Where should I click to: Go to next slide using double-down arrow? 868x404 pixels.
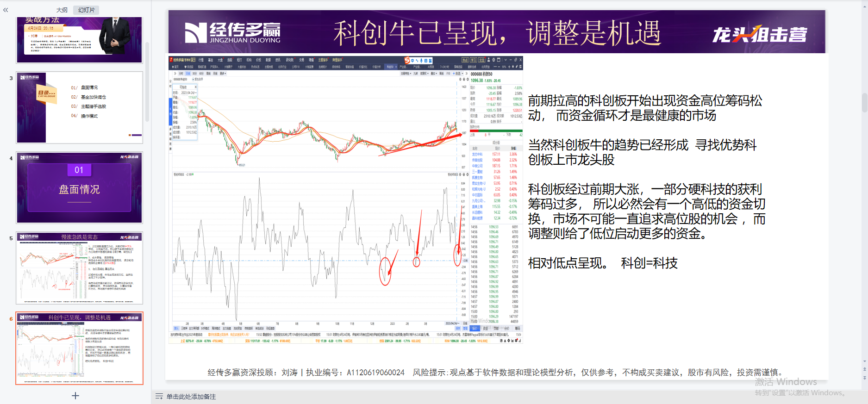(864, 377)
